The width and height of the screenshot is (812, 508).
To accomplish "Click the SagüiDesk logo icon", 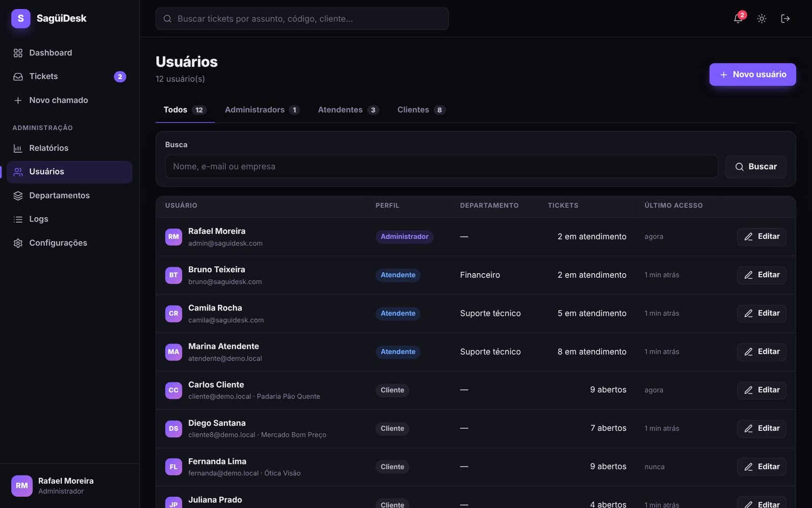I will [x=21, y=18].
